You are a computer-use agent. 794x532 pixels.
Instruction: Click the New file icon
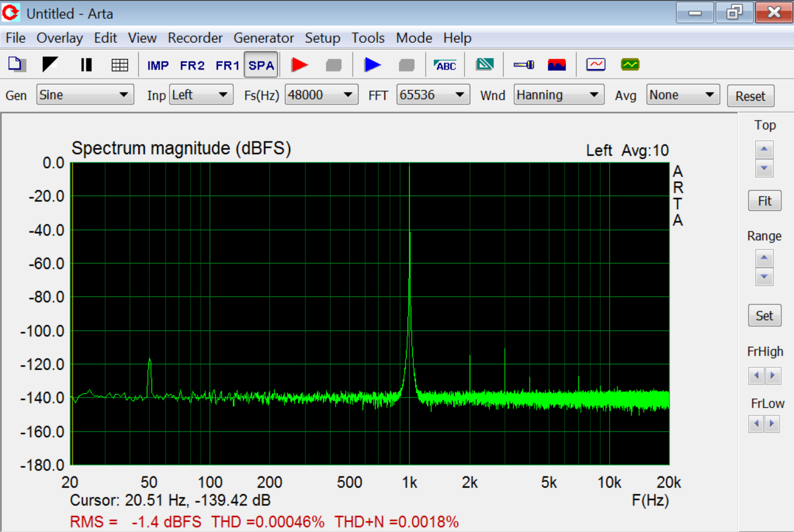[x=16, y=65]
